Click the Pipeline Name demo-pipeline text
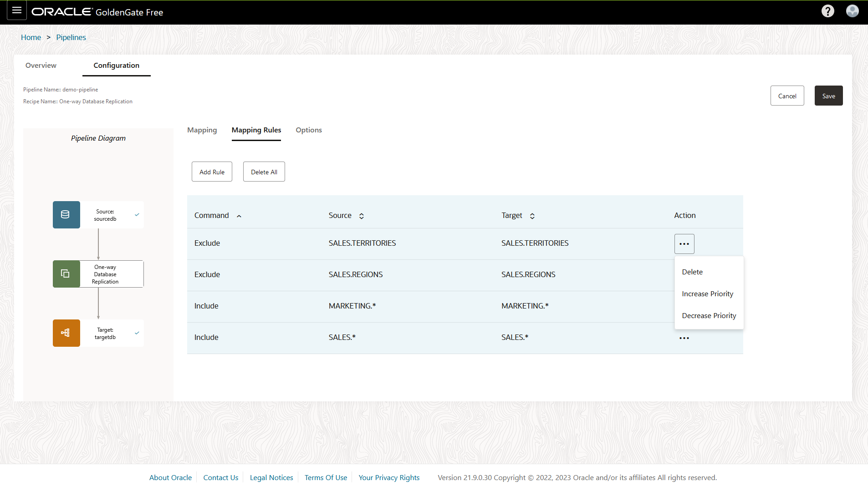 pos(61,90)
